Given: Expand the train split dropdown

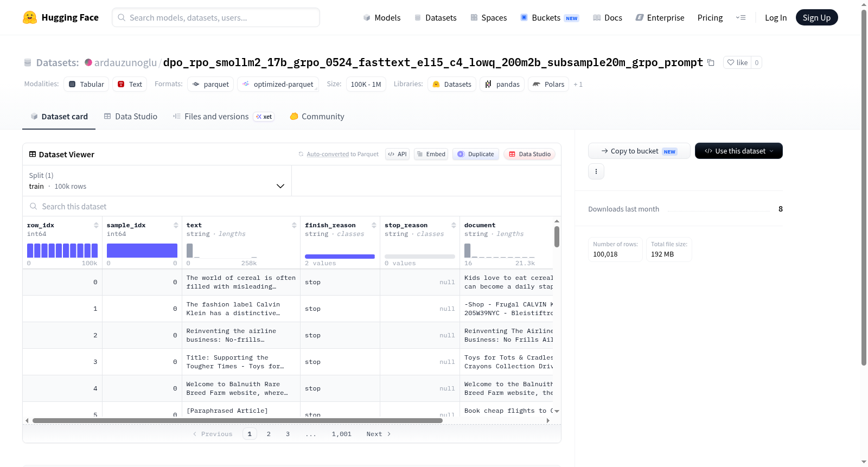Looking at the screenshot, I should pos(157,181).
